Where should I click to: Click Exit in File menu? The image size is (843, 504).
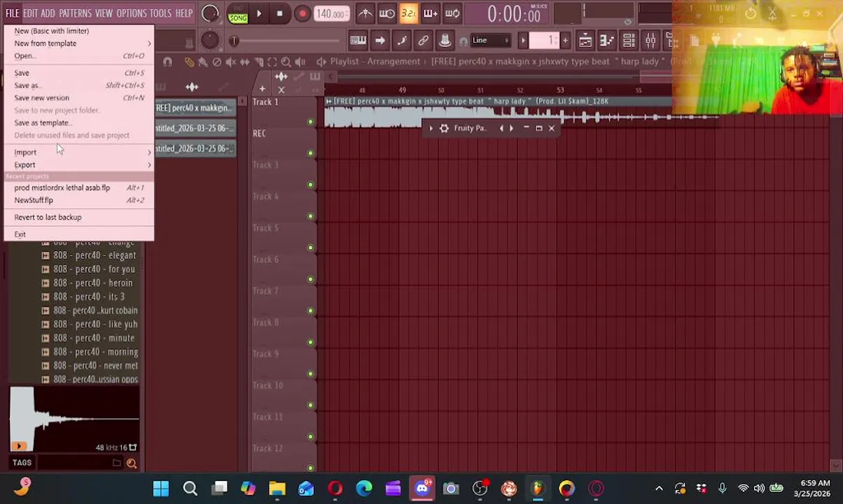(79, 234)
